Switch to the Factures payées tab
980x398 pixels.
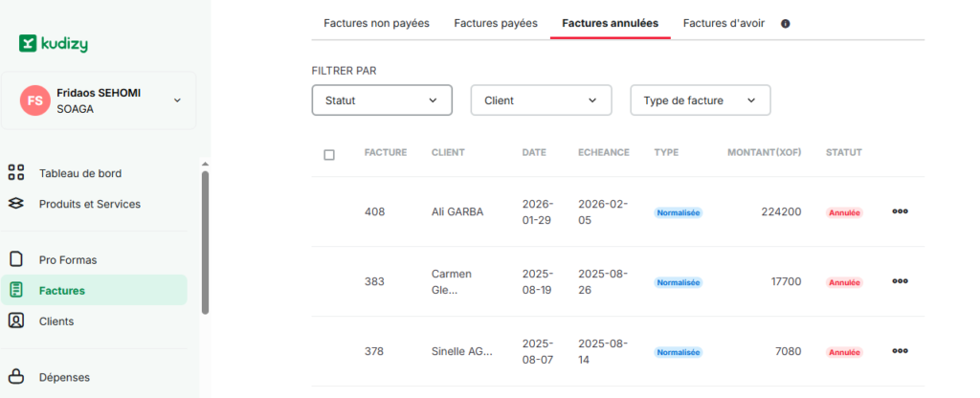pos(496,23)
